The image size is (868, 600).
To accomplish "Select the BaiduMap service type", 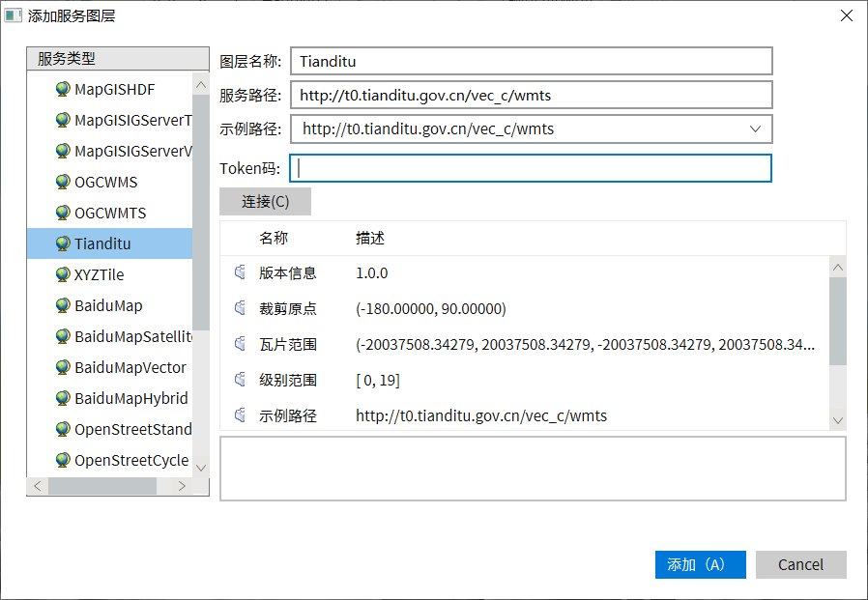I will point(109,305).
